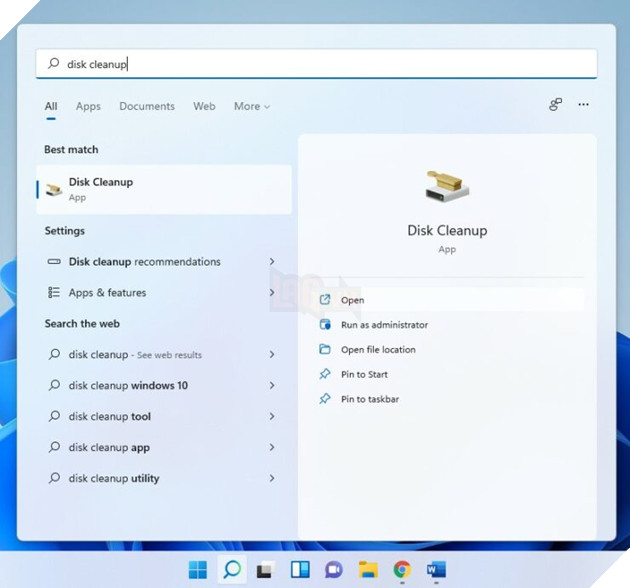Click the search icon beside 'See web results'
630x588 pixels.
(54, 354)
